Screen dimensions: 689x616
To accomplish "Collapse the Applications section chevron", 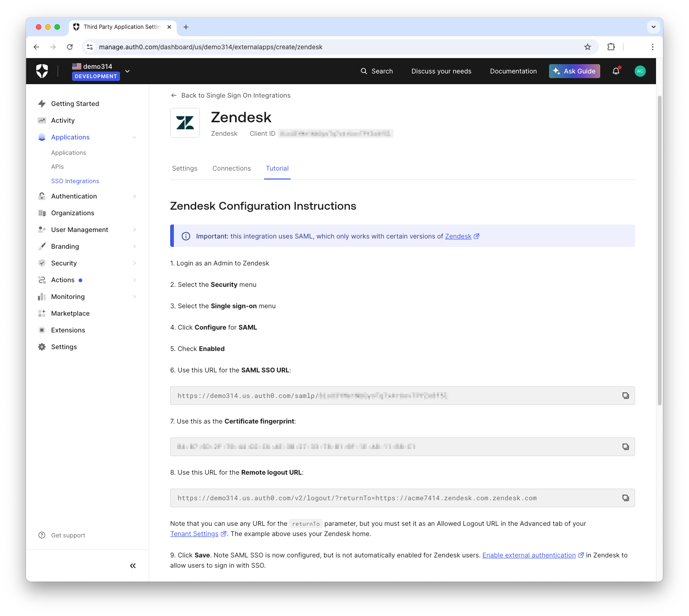I will pos(134,137).
